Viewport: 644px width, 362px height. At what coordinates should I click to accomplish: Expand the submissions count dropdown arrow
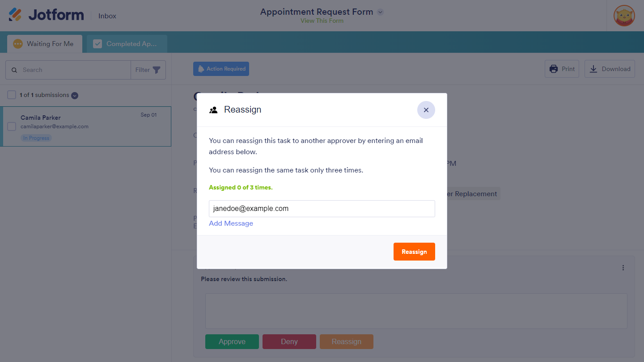pos(75,95)
